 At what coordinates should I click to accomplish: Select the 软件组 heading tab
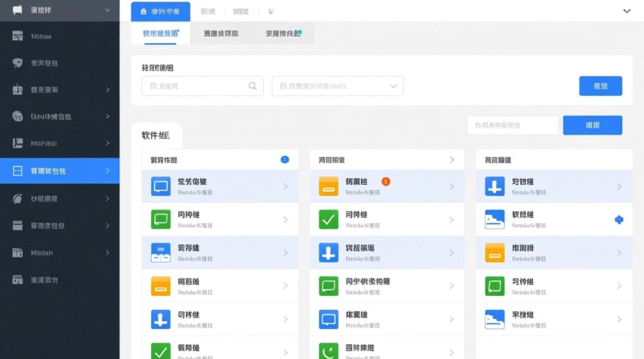[x=156, y=135]
